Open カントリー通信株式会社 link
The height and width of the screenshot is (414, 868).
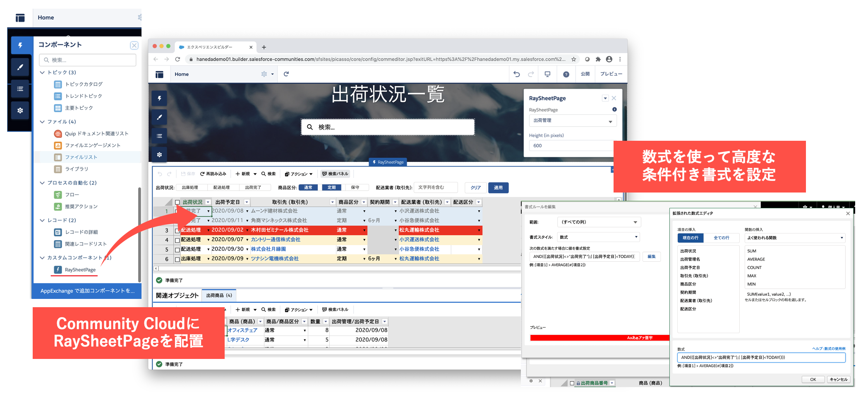(276, 240)
